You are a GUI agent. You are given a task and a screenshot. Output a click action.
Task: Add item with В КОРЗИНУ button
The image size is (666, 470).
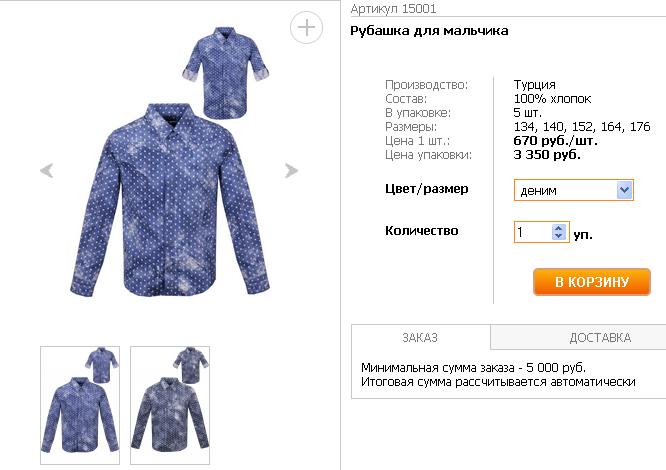click(x=592, y=281)
